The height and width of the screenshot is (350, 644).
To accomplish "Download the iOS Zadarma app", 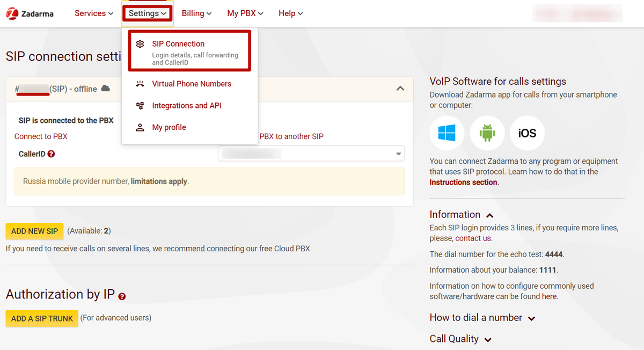I will tap(527, 133).
